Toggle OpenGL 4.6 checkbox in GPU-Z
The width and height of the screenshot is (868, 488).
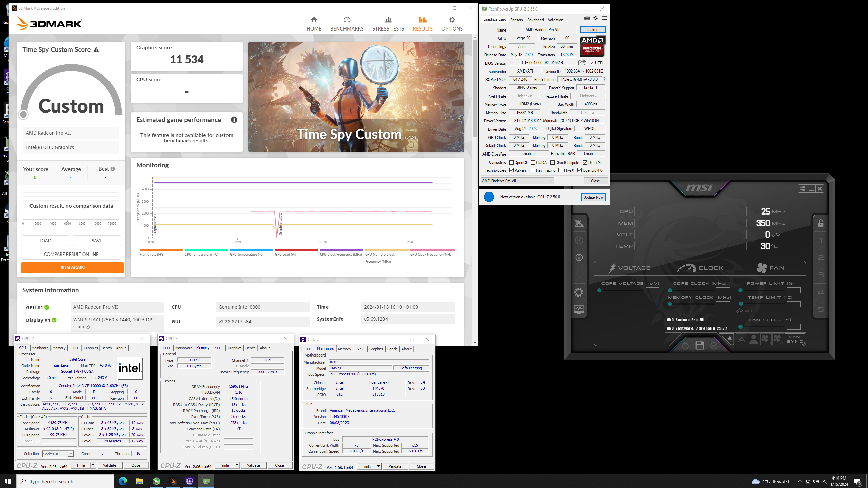[579, 170]
